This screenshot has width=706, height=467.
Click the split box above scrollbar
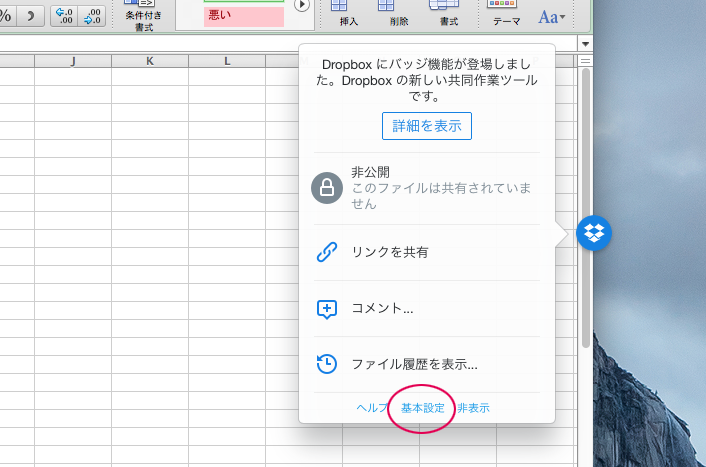(585, 61)
